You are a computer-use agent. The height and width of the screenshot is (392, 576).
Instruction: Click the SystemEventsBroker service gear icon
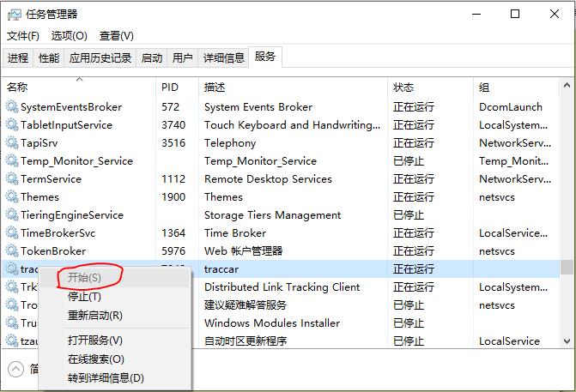pos(12,107)
